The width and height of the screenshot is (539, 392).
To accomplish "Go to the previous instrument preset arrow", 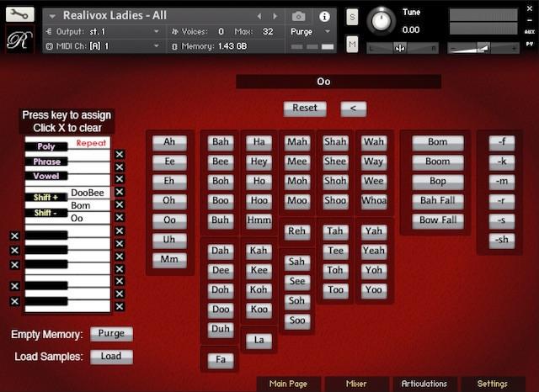I will click(259, 16).
